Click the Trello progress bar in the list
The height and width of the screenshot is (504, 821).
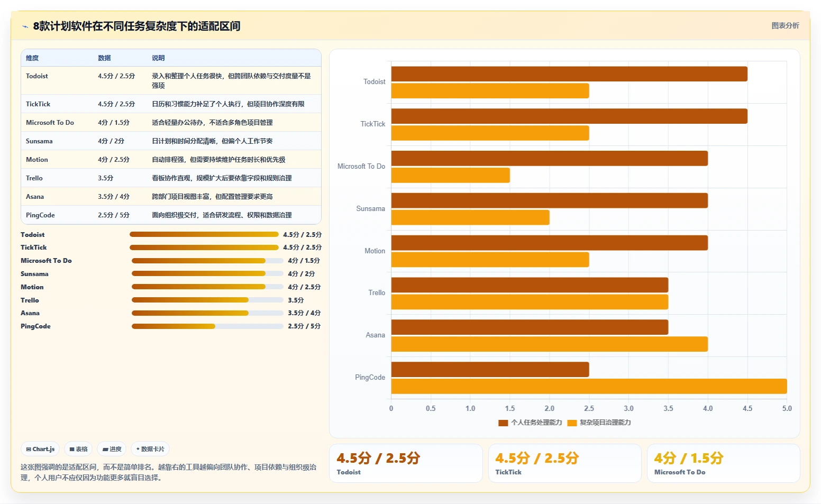[207, 300]
